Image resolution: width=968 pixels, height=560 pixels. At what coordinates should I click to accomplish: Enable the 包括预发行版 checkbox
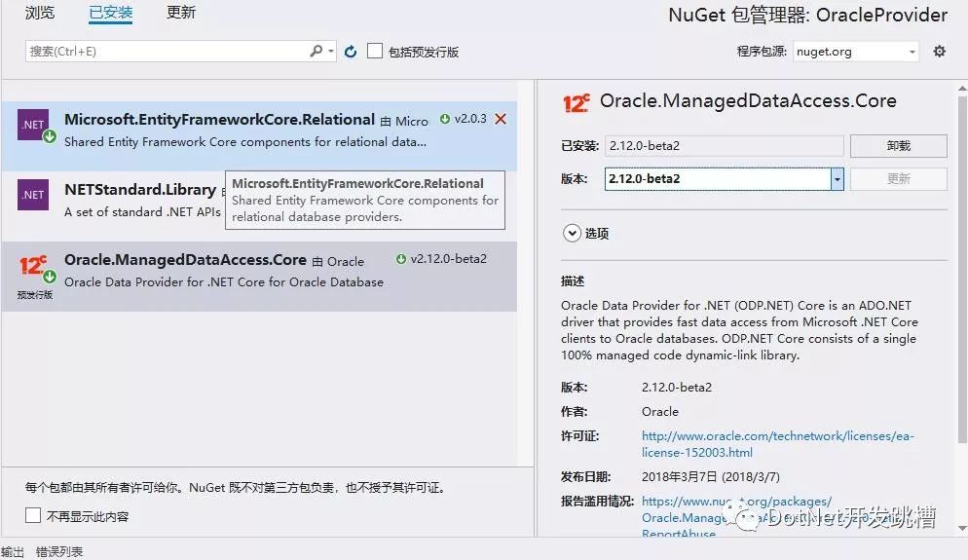pos(375,51)
